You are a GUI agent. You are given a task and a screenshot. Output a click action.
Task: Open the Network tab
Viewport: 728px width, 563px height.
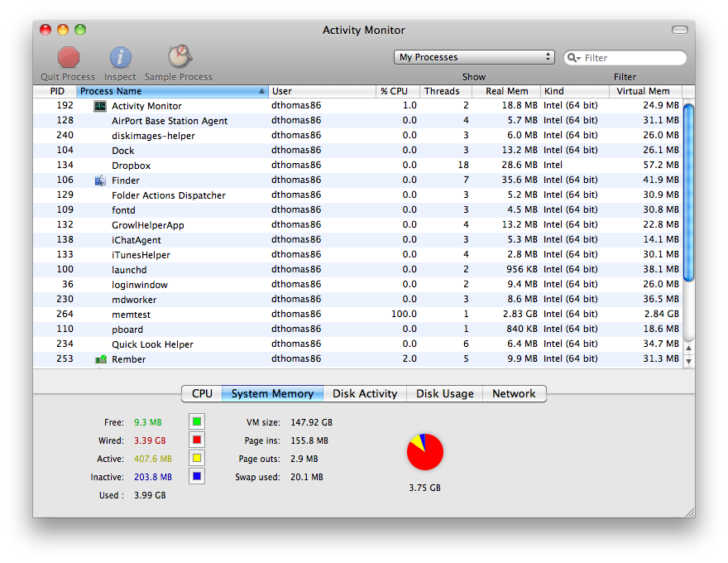coord(514,393)
